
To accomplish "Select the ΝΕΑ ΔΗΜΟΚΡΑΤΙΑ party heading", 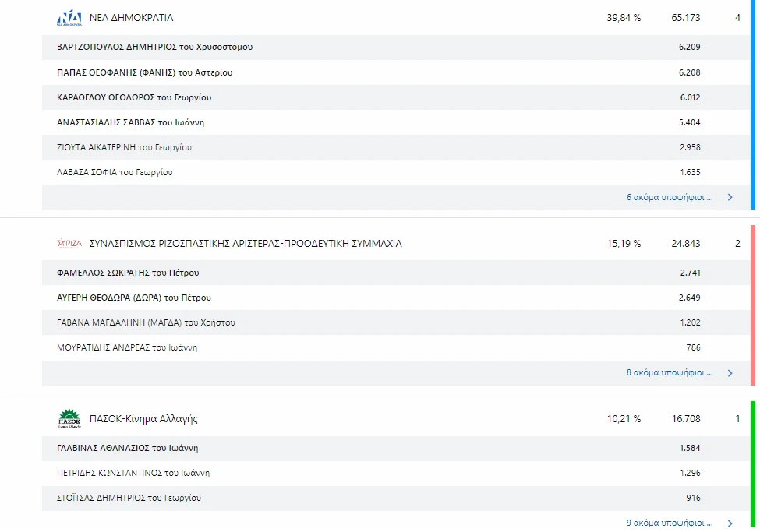I will (x=131, y=18).
